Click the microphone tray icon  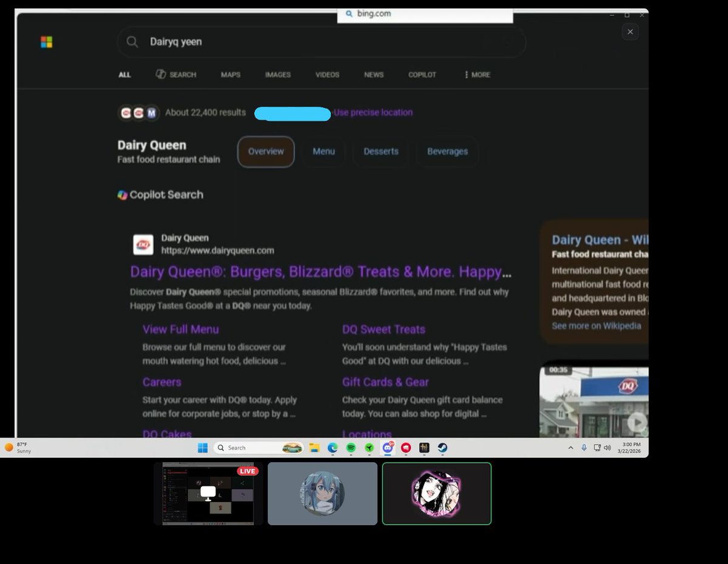point(584,448)
